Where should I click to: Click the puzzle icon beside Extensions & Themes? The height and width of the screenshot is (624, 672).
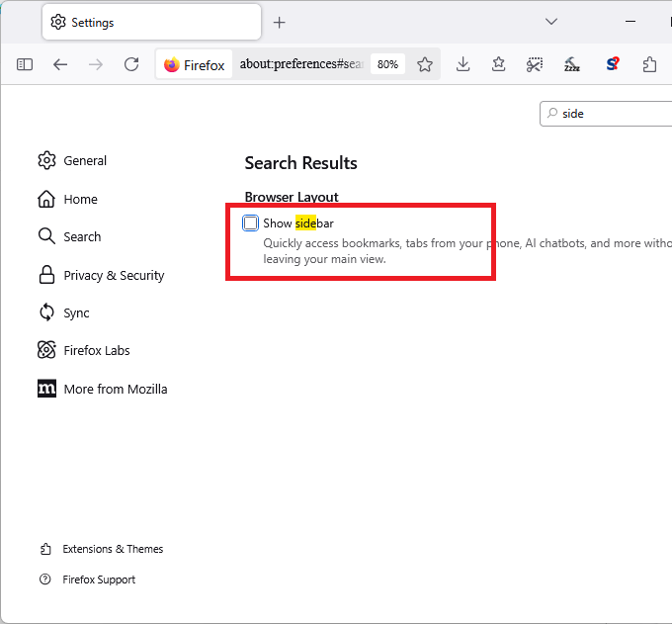[x=45, y=549]
